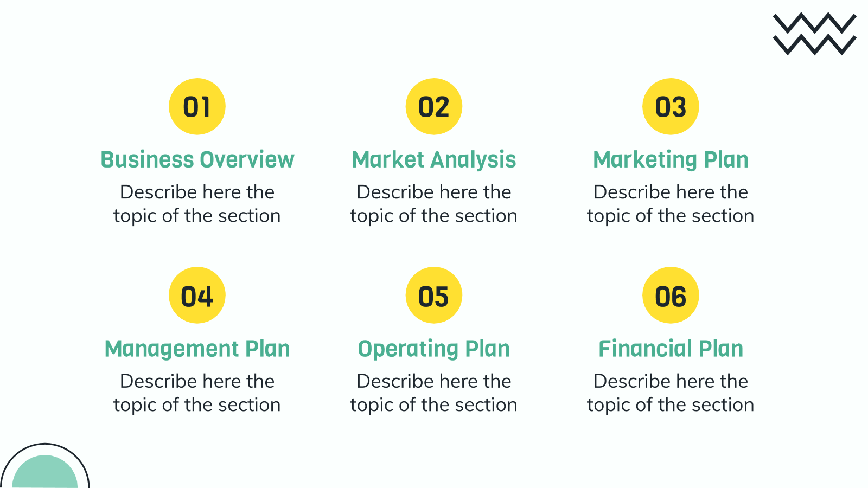Select the green semicircle shape
The image size is (868, 488).
pos(45,472)
